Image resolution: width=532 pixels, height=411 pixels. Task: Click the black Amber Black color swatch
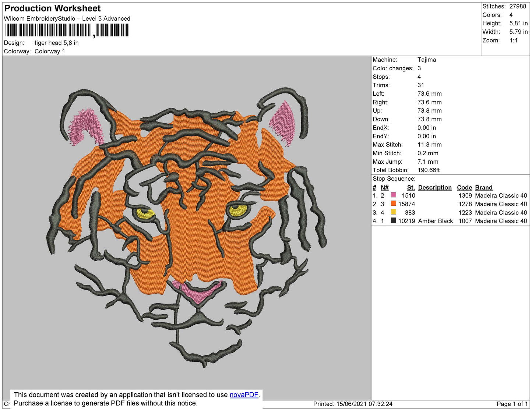pos(394,220)
